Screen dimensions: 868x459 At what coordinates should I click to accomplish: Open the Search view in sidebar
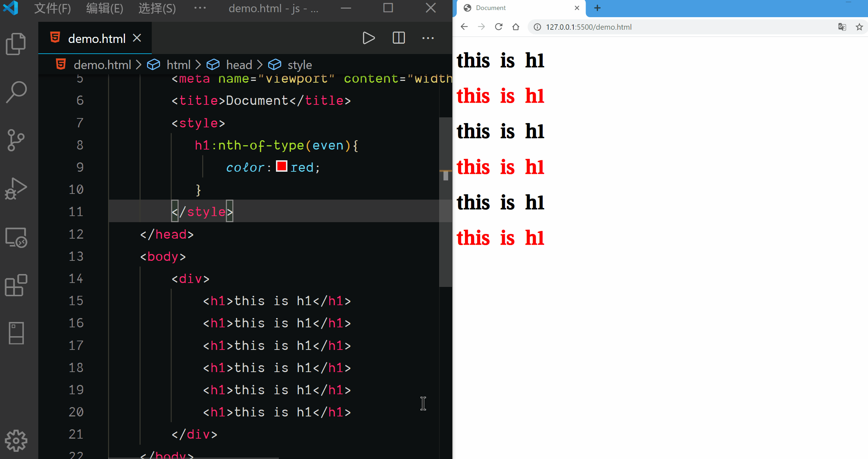pos(16,92)
